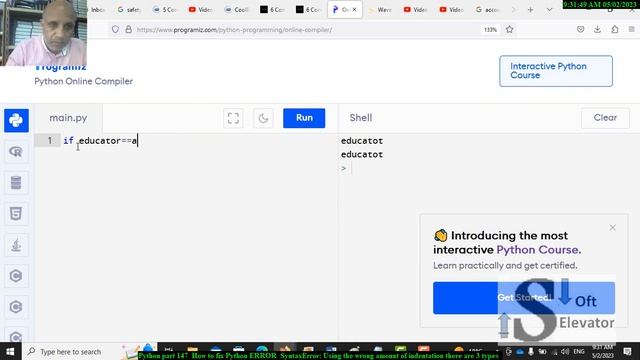The height and width of the screenshot is (360, 640).
Task: Close the Python Course promo popup
Action: point(613,228)
